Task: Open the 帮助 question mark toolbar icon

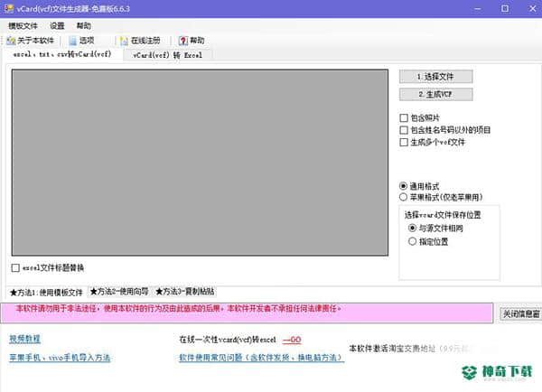Action: [x=183, y=41]
